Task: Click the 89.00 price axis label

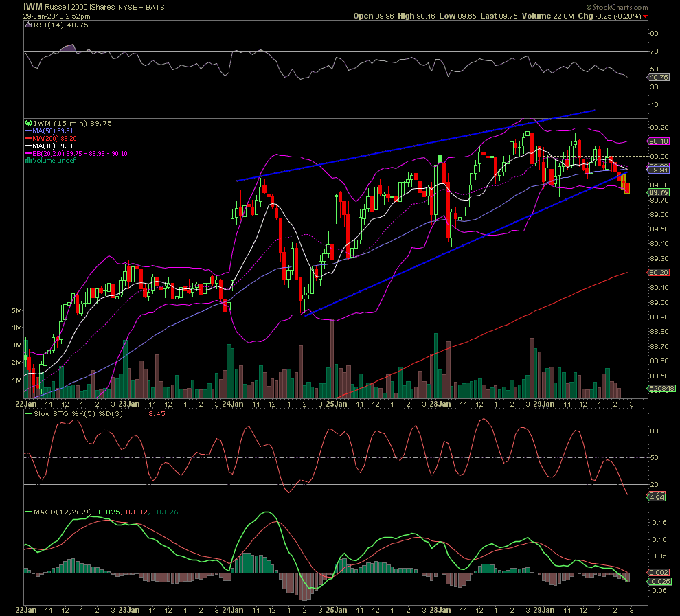Action: (659, 303)
